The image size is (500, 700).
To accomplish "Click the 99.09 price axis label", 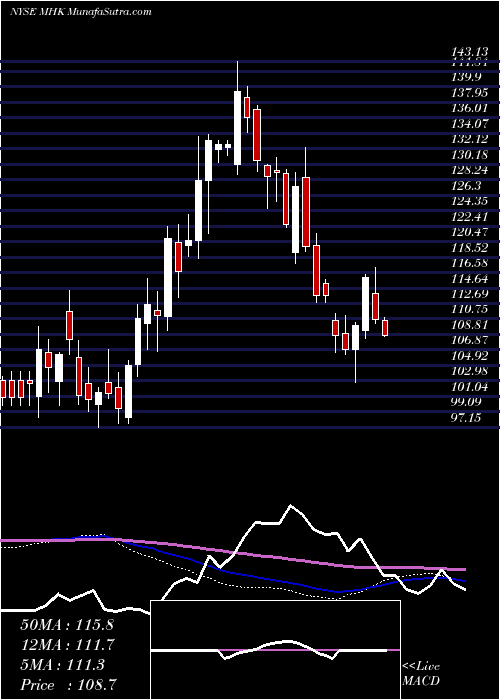I will click(466, 402).
